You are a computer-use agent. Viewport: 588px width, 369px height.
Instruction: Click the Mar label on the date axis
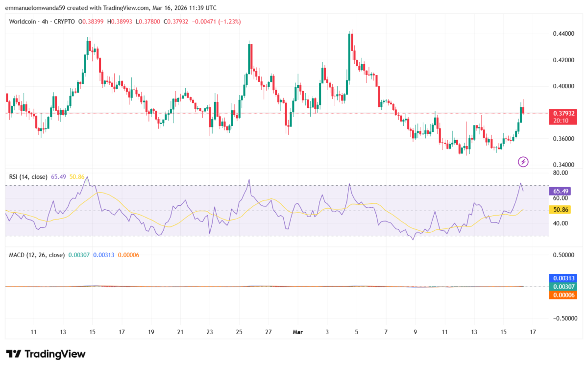(298, 332)
